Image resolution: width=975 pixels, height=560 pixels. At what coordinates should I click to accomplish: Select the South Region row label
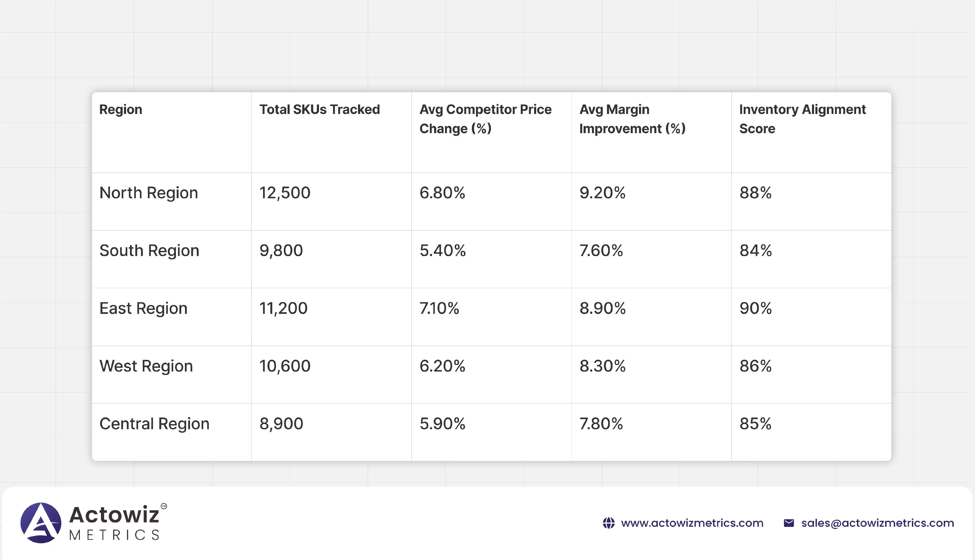click(149, 250)
